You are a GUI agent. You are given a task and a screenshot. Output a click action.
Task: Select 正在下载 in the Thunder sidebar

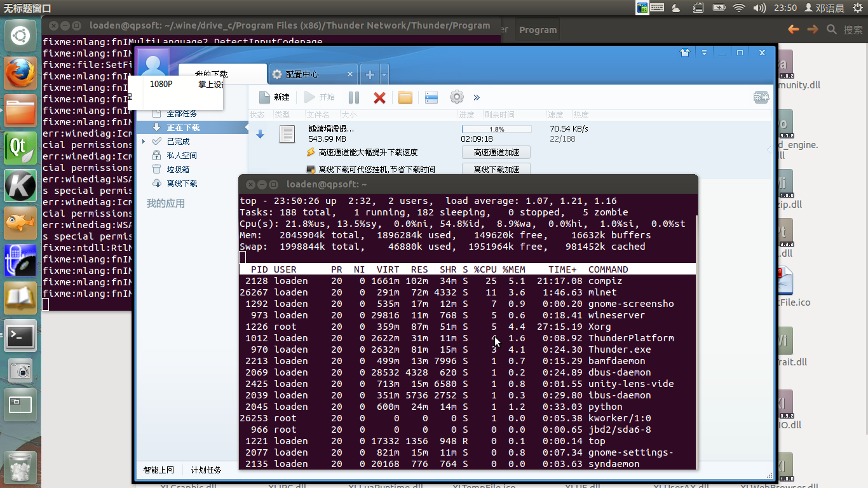tap(192, 128)
